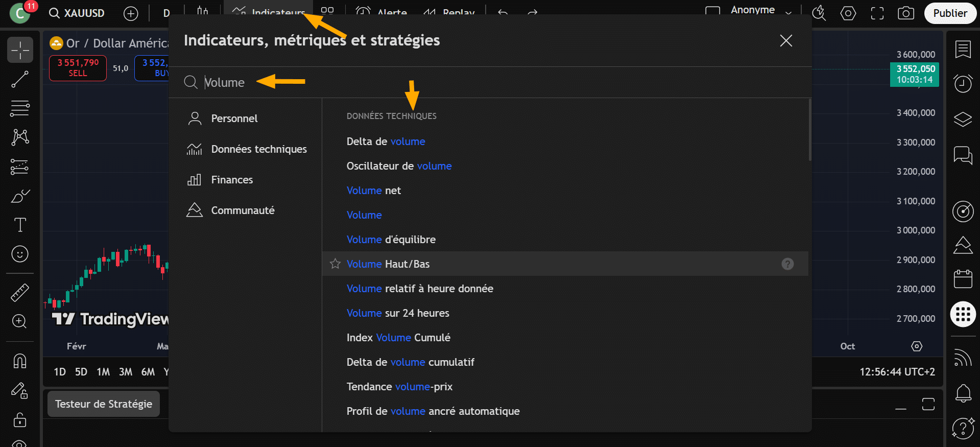Add Volume Haut/Bas to favorites with star
The image size is (980, 447).
(x=335, y=264)
